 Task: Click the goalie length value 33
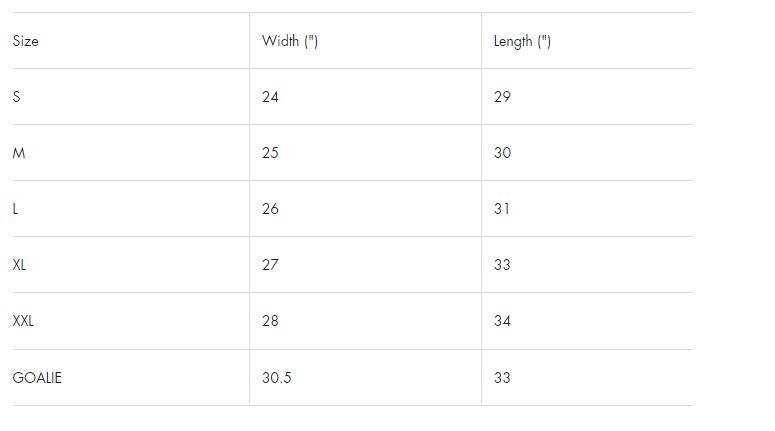[x=502, y=378]
